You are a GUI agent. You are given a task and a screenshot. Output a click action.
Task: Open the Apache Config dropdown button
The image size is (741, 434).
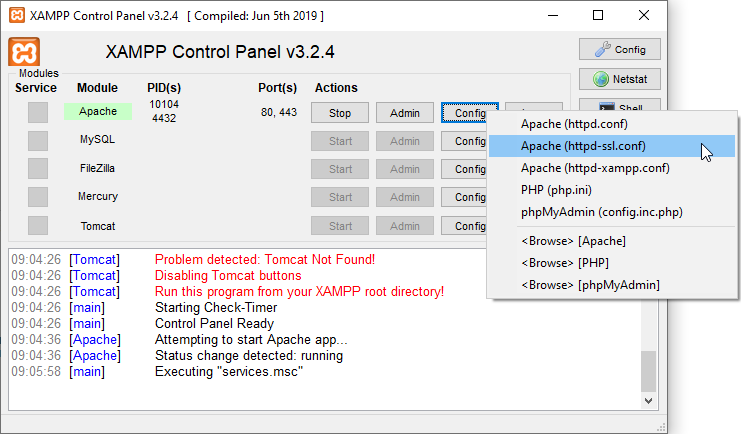(x=464, y=113)
